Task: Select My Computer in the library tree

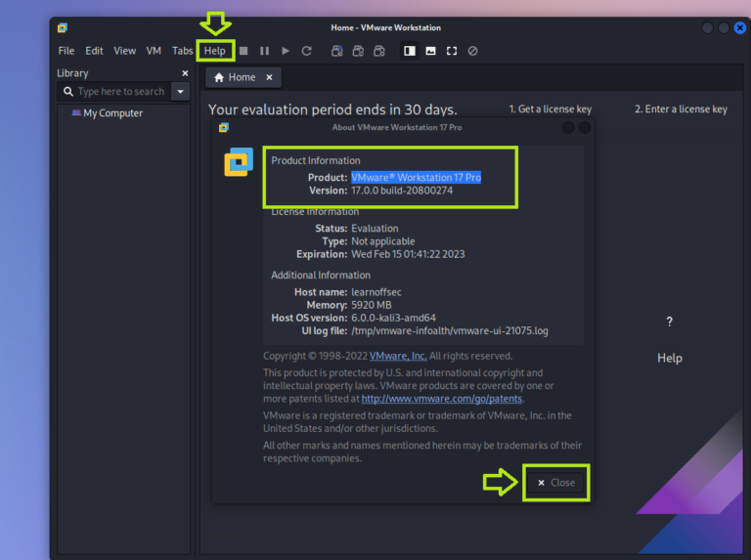Action: 112,113
